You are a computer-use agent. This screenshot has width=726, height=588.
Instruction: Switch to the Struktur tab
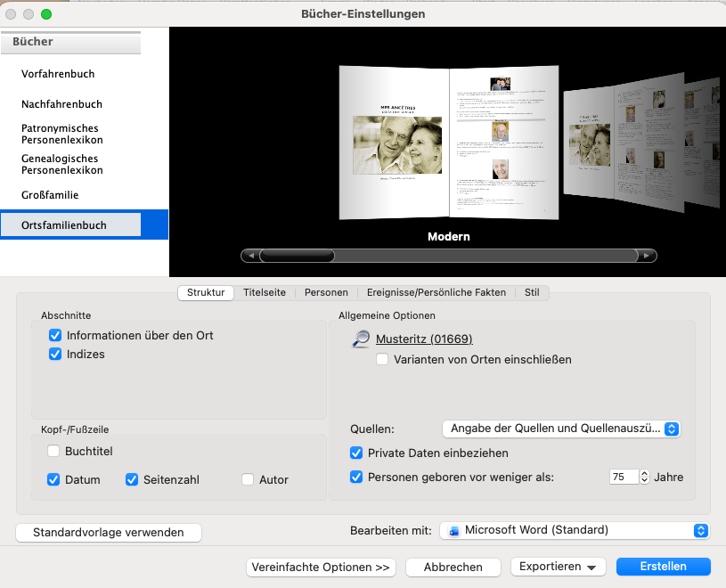[206, 292]
